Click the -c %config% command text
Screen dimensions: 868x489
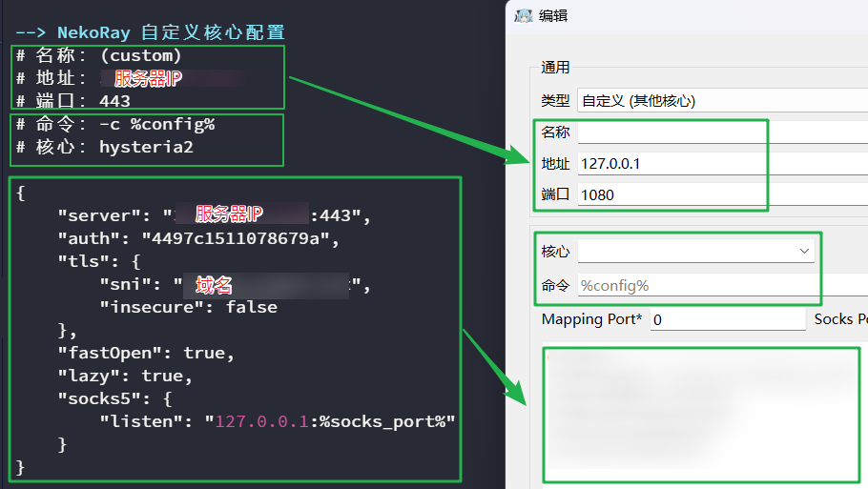(x=156, y=124)
